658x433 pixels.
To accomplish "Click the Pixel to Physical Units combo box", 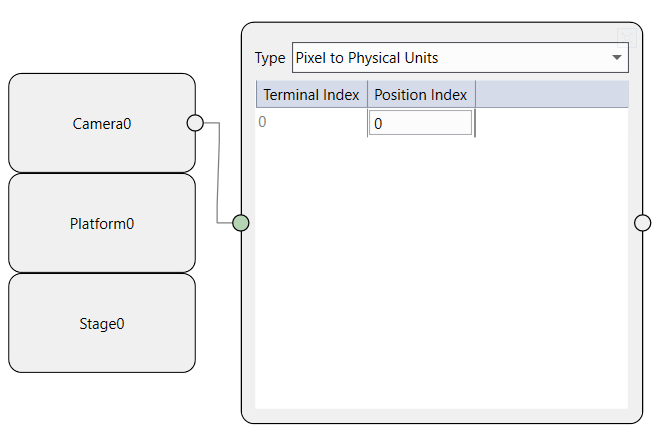I will (x=450, y=58).
